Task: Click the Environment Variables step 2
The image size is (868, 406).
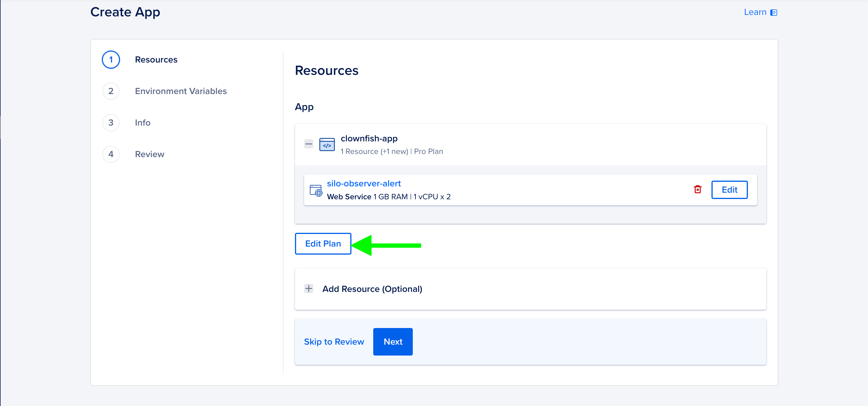Action: click(x=181, y=91)
